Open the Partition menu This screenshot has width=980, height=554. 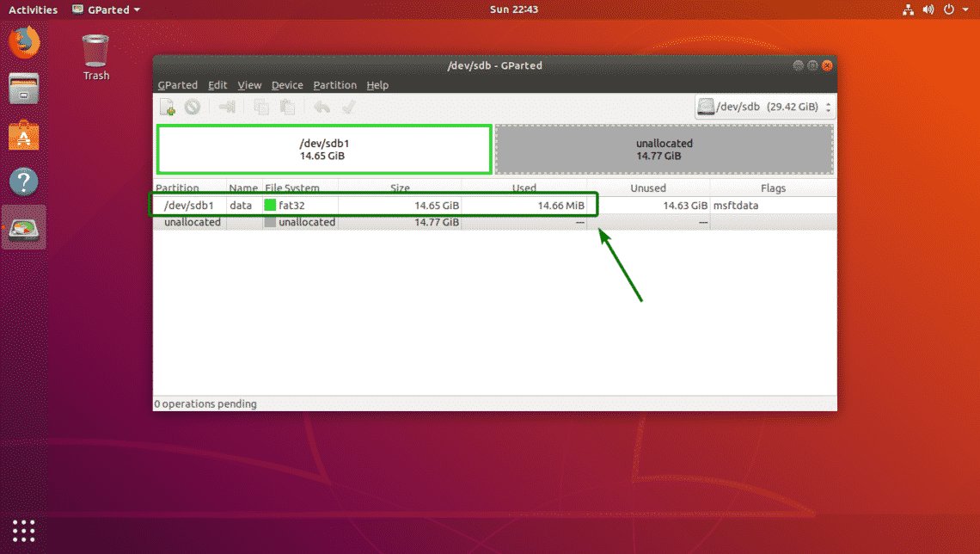(335, 85)
